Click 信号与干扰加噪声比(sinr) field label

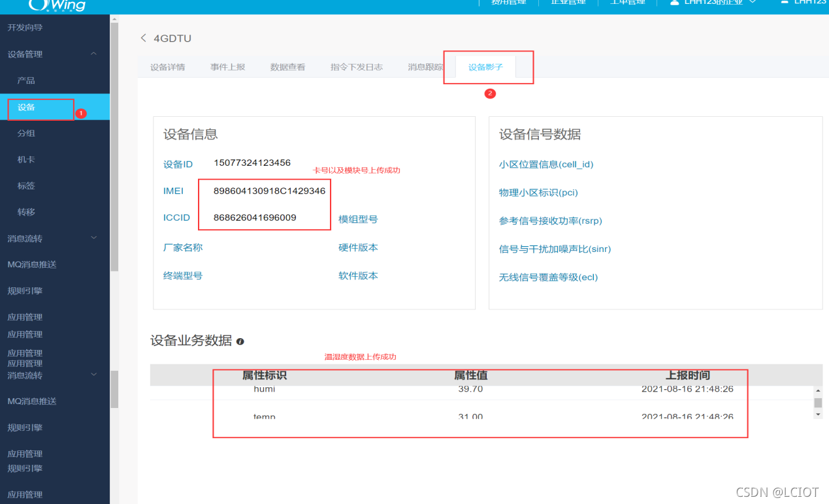click(x=555, y=249)
